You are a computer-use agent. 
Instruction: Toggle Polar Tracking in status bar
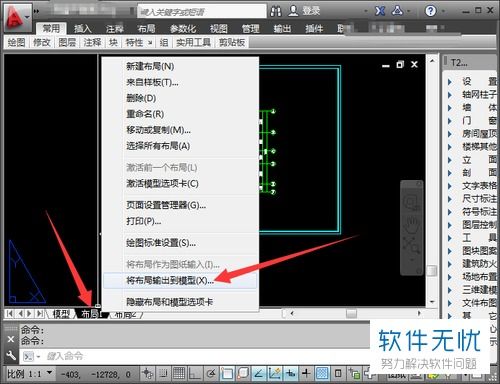(x=211, y=373)
